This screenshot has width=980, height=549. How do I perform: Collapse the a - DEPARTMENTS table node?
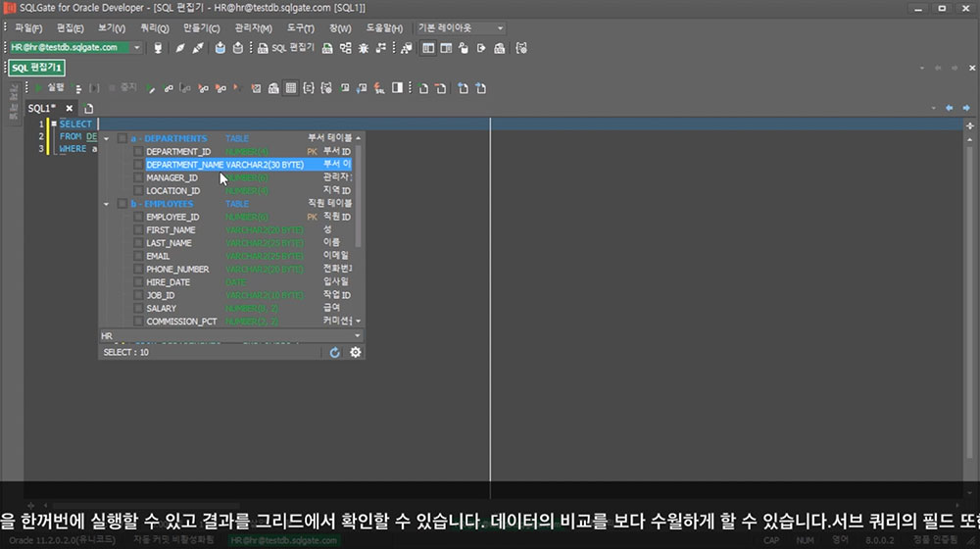point(106,139)
